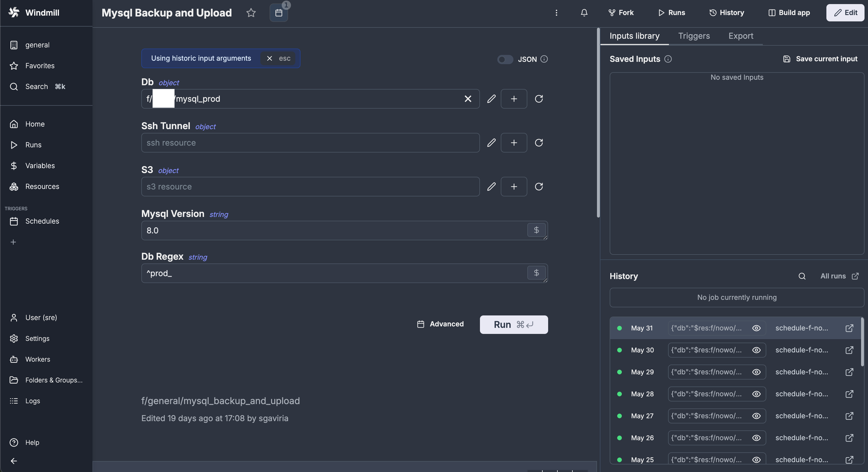Screen dimensions: 868x472
Task: Open May 26 run in new tab
Action: (849, 438)
